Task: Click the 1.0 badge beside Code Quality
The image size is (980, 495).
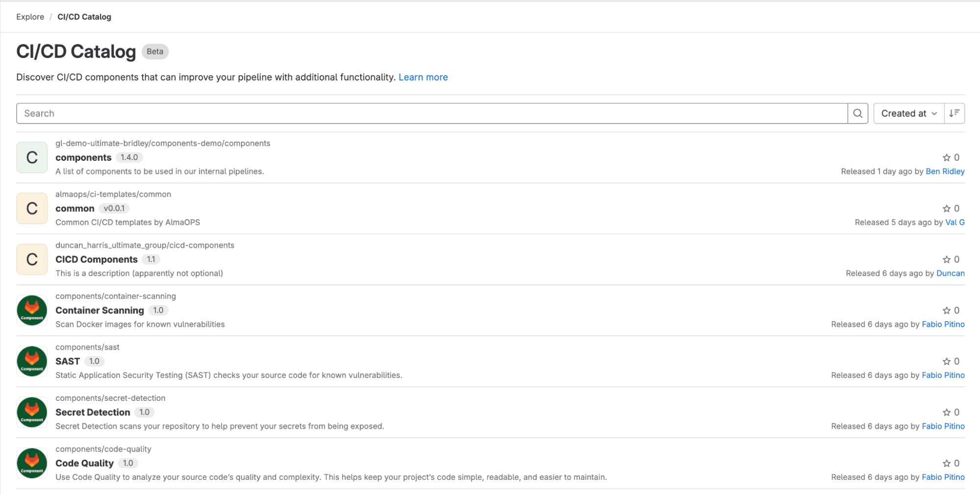Action: point(128,464)
